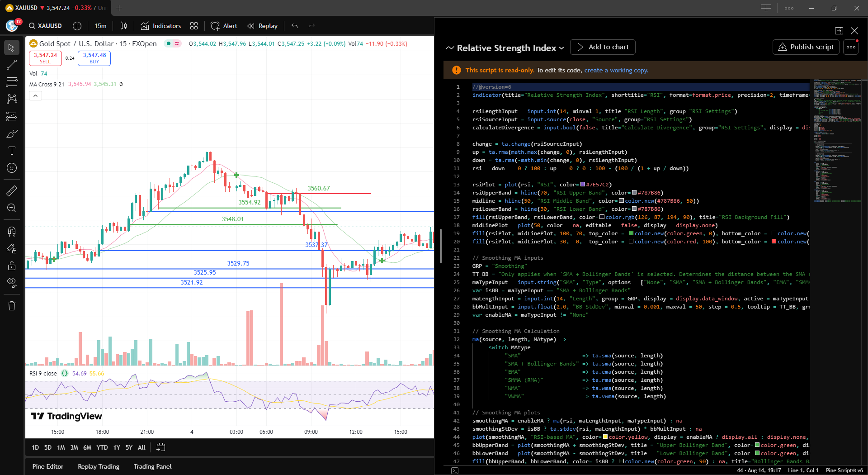
Task: Pick the ruler measure tool
Action: pyautogui.click(x=12, y=191)
